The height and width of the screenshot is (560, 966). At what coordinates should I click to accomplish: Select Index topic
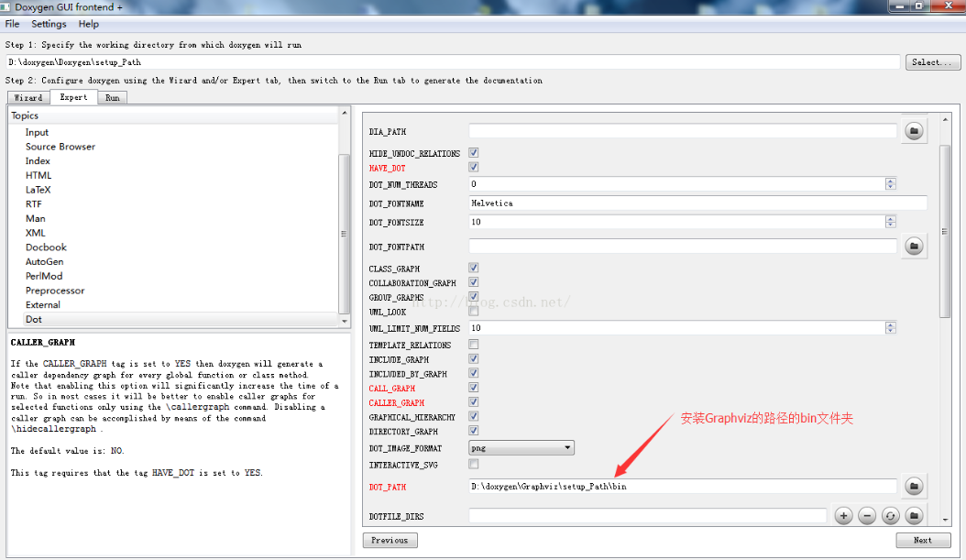(38, 160)
